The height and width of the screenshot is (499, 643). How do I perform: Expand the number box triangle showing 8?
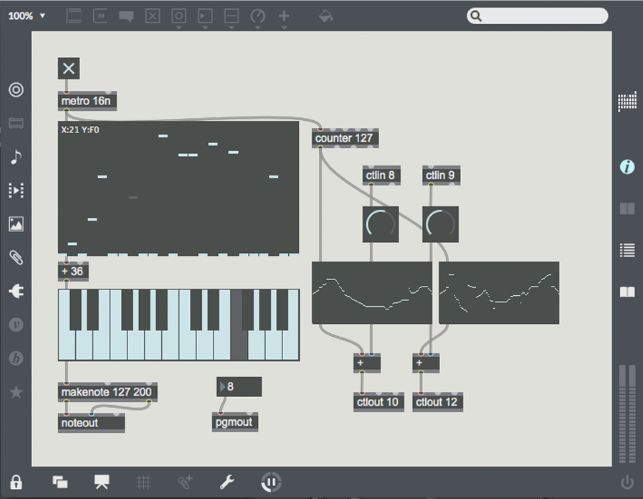pos(223,386)
